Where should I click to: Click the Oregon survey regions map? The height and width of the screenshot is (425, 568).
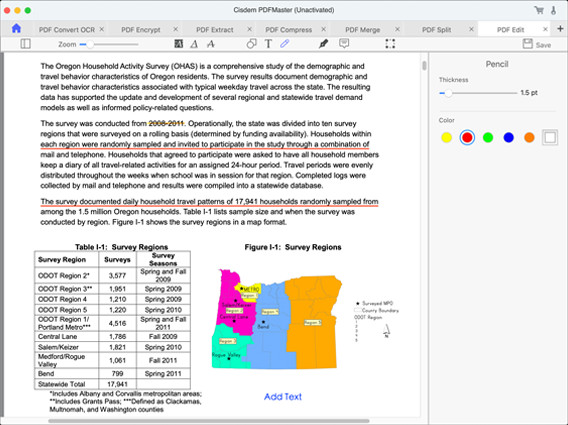coord(277,319)
